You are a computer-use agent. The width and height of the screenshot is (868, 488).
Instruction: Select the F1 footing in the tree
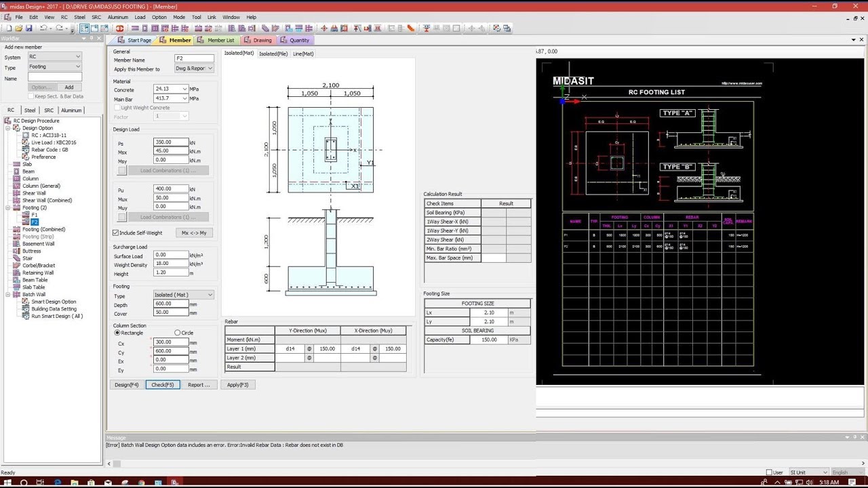click(35, 215)
